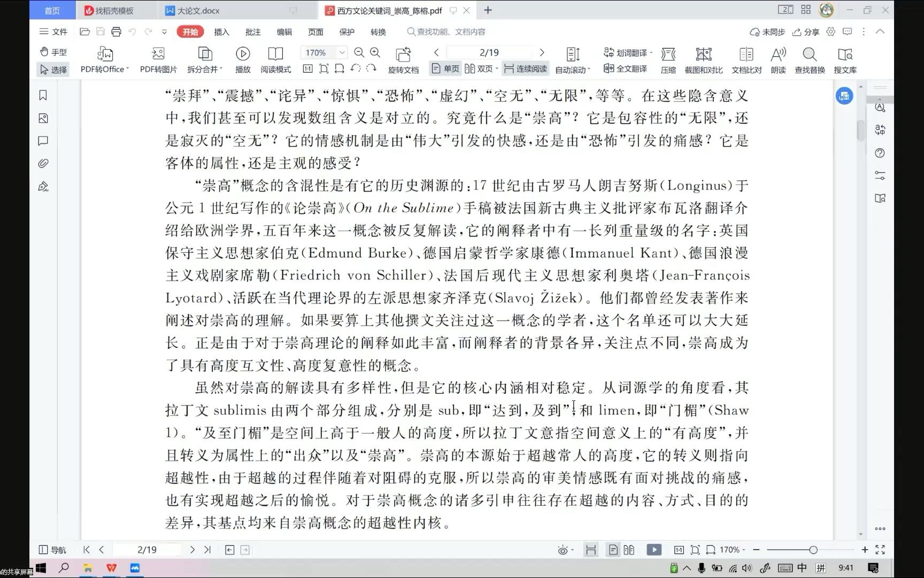Click status bar page number field
The width and height of the screenshot is (924, 578).
(147, 550)
